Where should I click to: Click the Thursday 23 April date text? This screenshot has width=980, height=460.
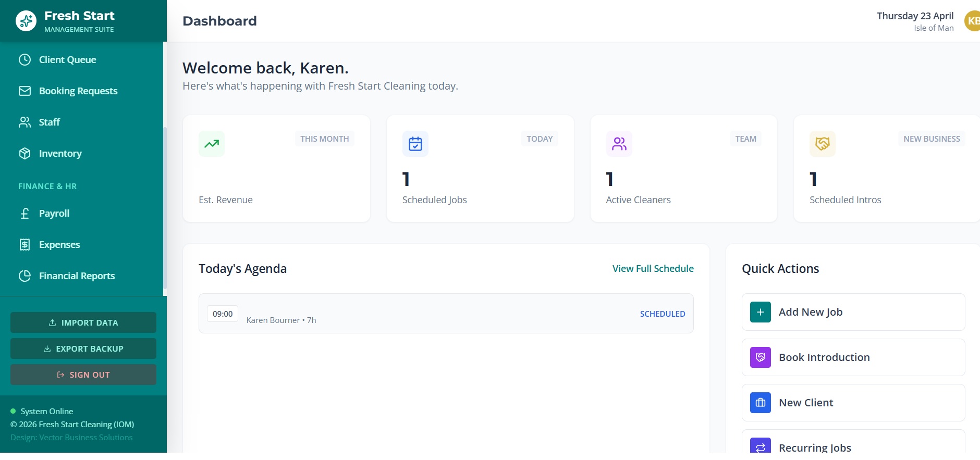[915, 16]
